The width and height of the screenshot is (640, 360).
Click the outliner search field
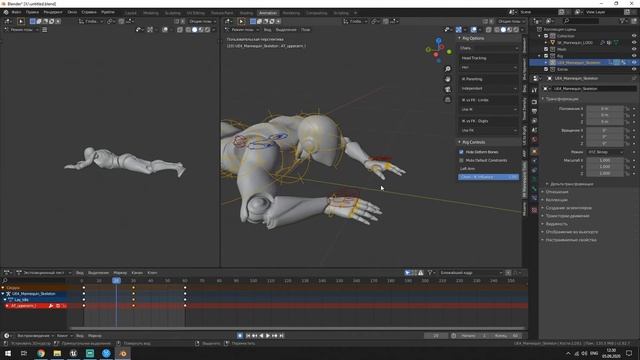point(581,21)
